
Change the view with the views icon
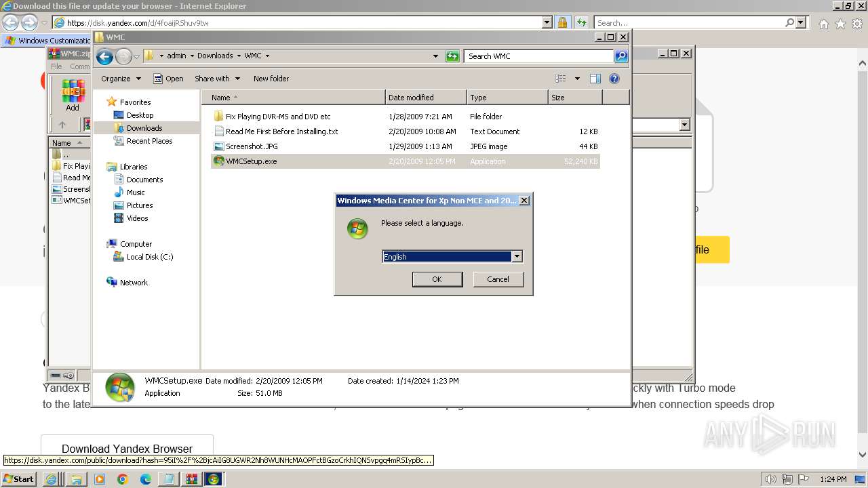tap(561, 79)
